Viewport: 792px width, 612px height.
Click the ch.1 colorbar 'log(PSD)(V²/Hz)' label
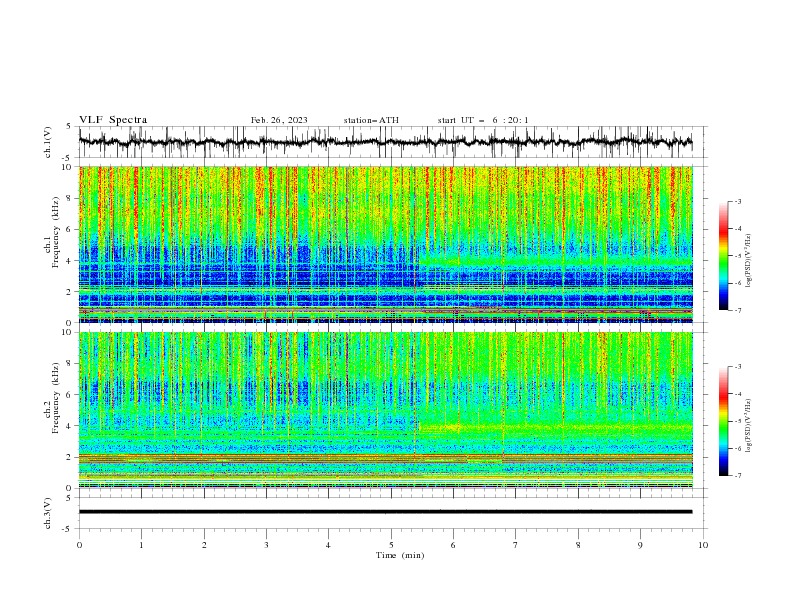[748, 261]
